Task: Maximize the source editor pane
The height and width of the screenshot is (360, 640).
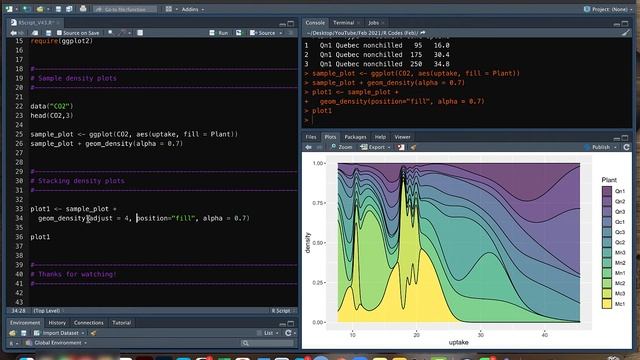Action: pyautogui.click(x=291, y=24)
